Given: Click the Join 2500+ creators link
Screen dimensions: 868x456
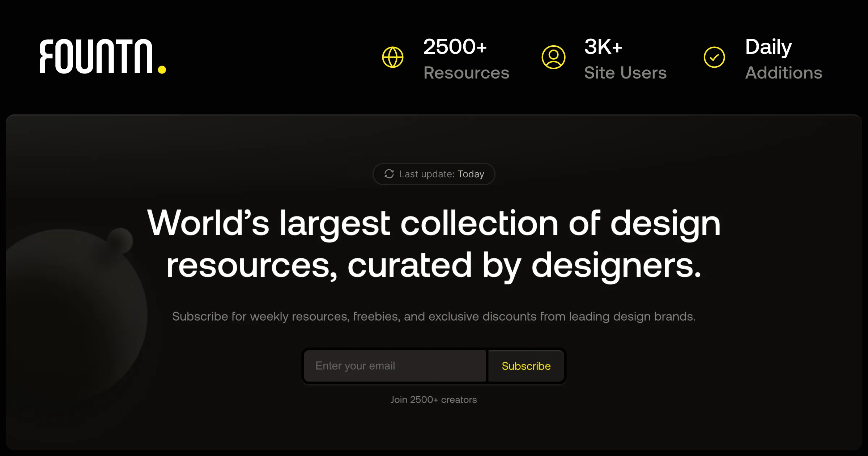Looking at the screenshot, I should 434,400.
